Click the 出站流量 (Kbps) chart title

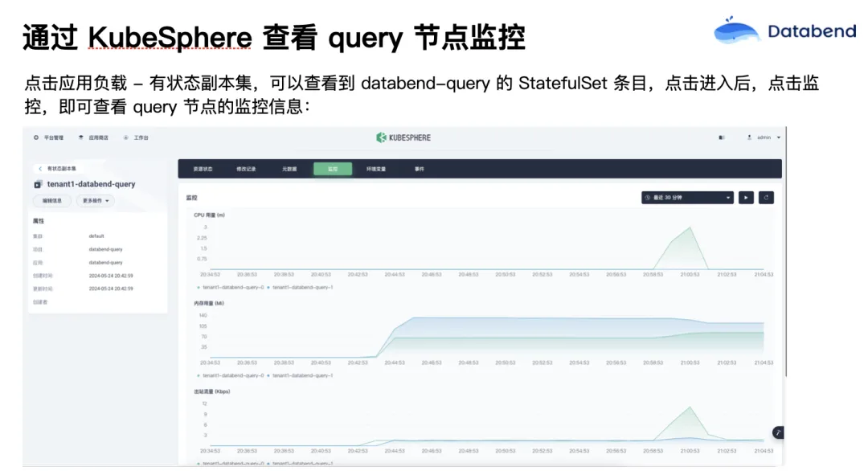coord(211,391)
